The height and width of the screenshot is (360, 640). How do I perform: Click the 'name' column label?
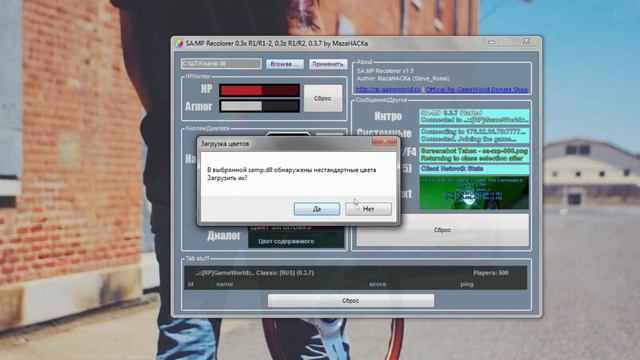[224, 284]
